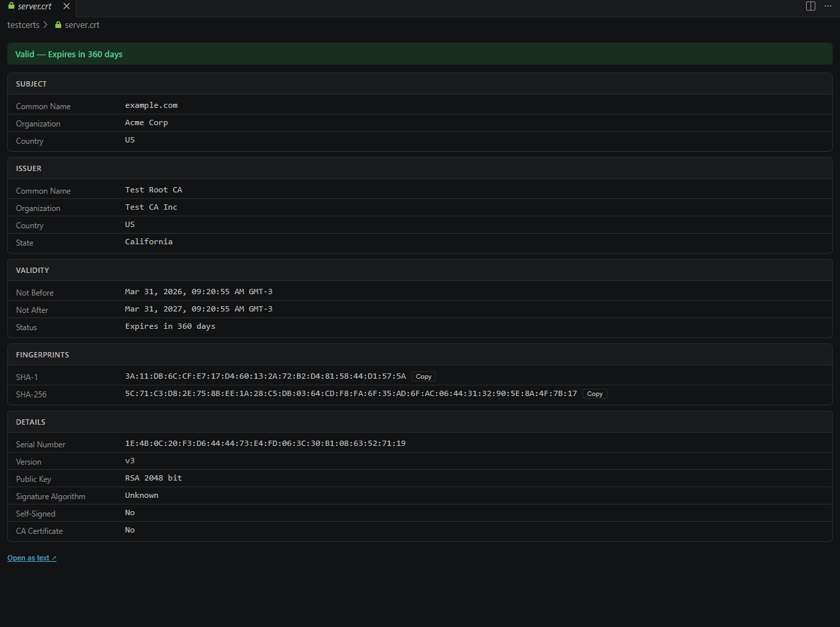Click the Self-Signed No value
The image size is (840, 627).
point(130,513)
